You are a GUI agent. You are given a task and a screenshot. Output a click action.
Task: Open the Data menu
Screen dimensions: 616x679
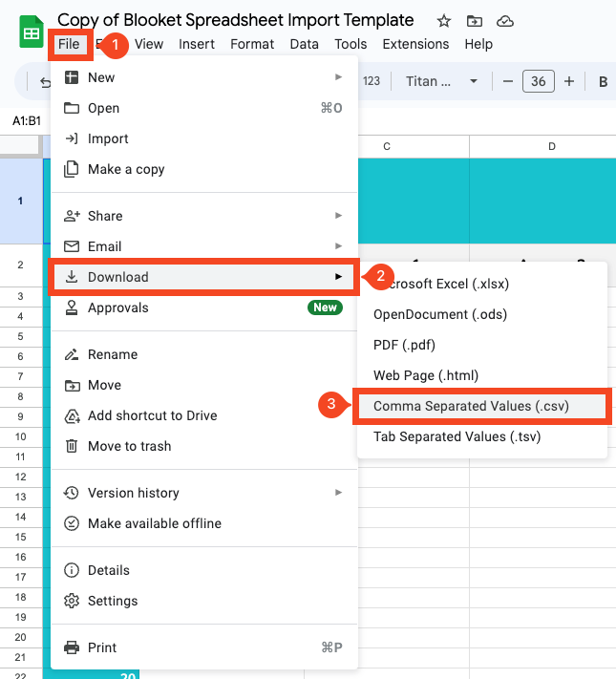click(304, 44)
